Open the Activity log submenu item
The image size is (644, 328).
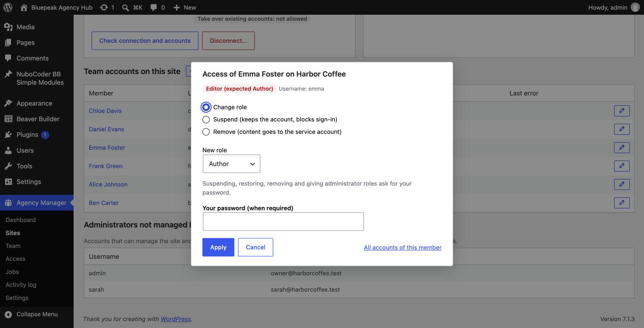21,285
